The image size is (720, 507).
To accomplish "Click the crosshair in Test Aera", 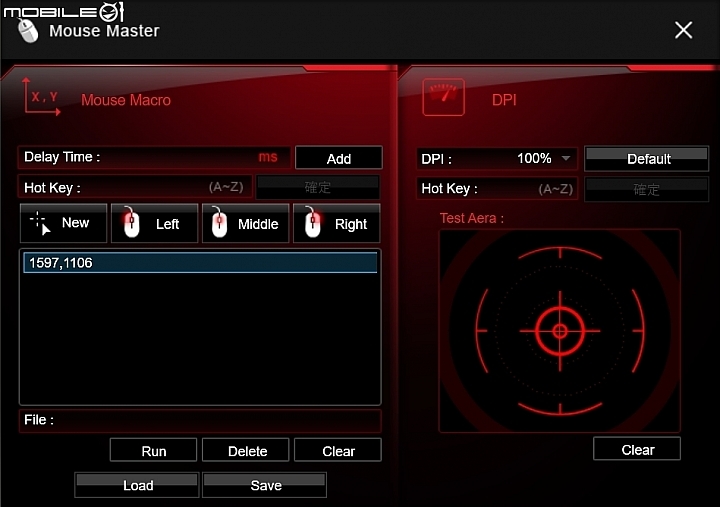I will click(560, 331).
